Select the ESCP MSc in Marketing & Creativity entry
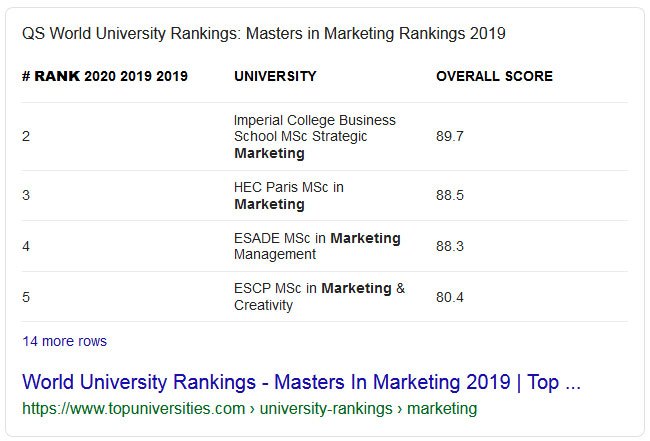650x441 pixels. click(319, 296)
